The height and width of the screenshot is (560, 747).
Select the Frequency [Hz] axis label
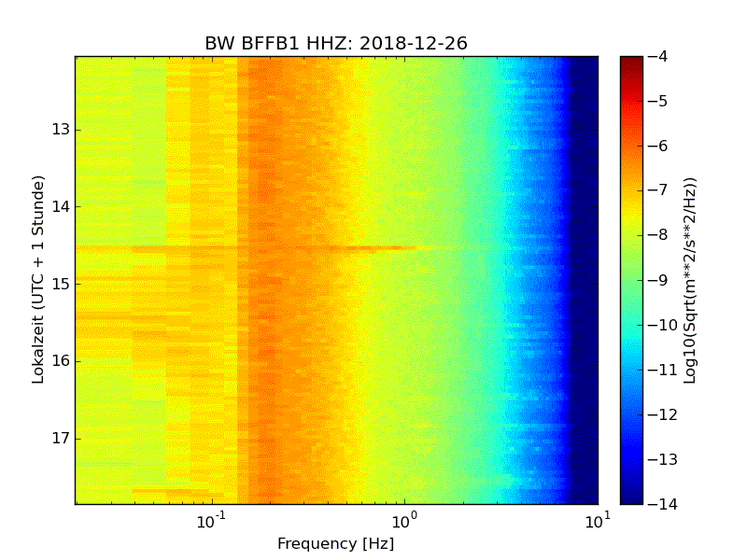coord(336,543)
